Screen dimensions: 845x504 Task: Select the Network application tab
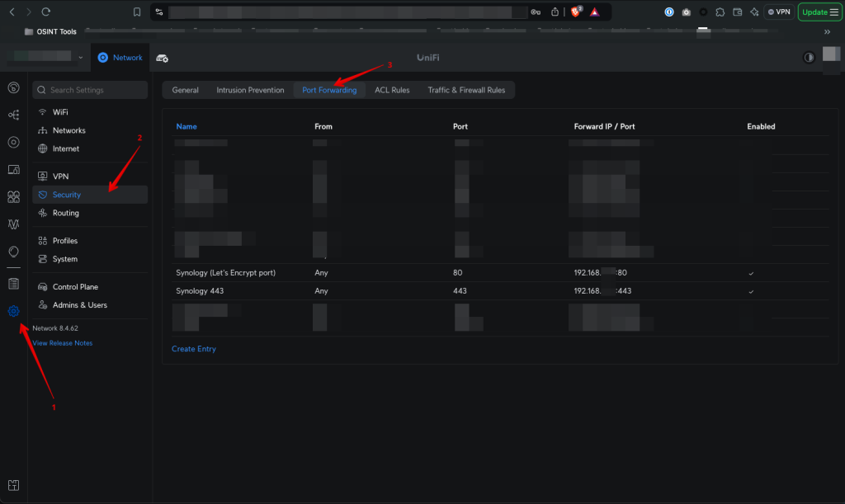point(120,58)
